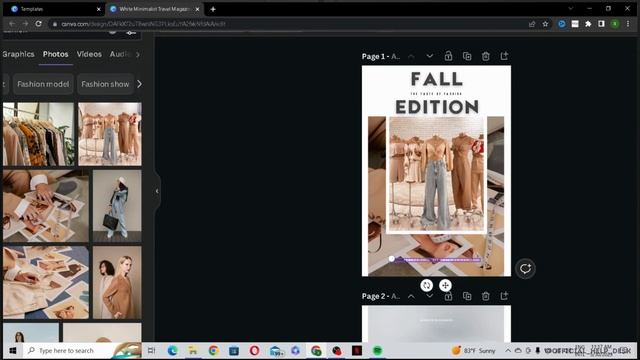Select the two women in beige photo

(117, 282)
